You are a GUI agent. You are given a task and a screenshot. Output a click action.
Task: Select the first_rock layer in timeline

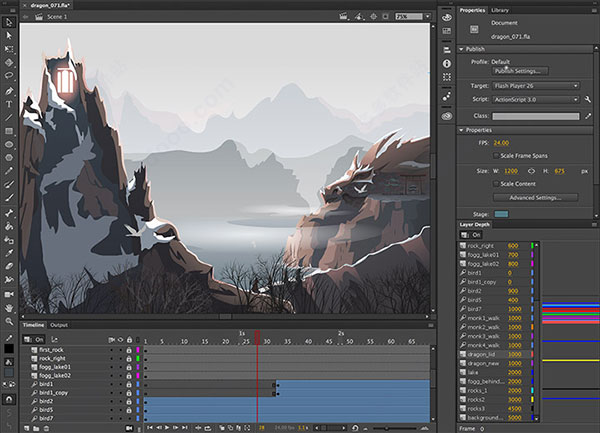point(54,351)
